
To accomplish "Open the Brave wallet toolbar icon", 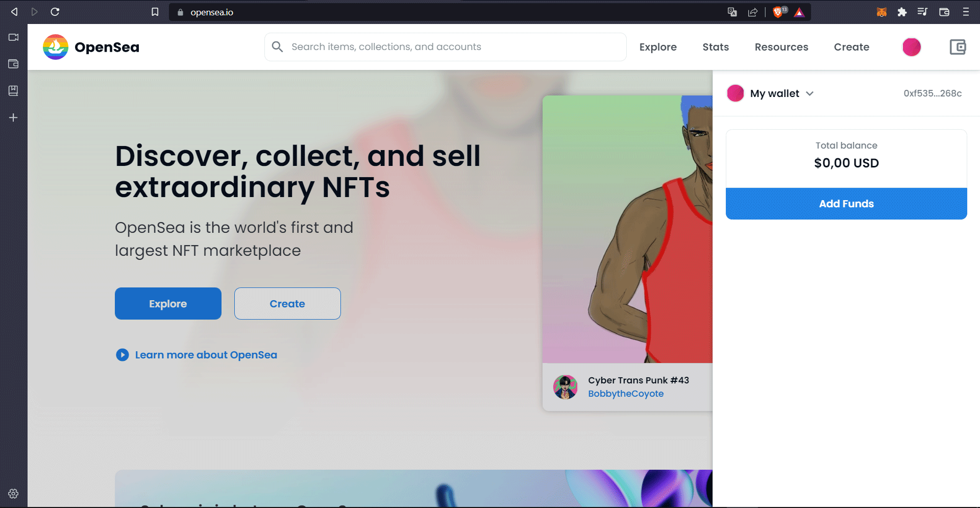I will [944, 12].
